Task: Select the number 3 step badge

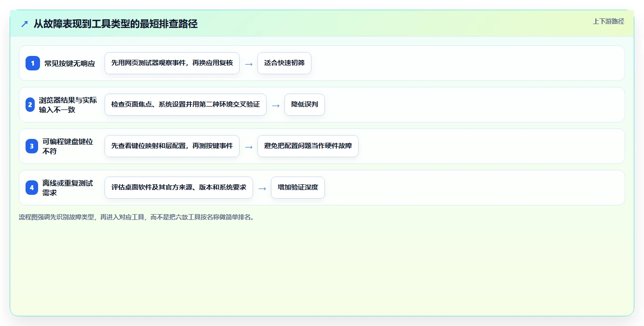Action: tap(32, 146)
